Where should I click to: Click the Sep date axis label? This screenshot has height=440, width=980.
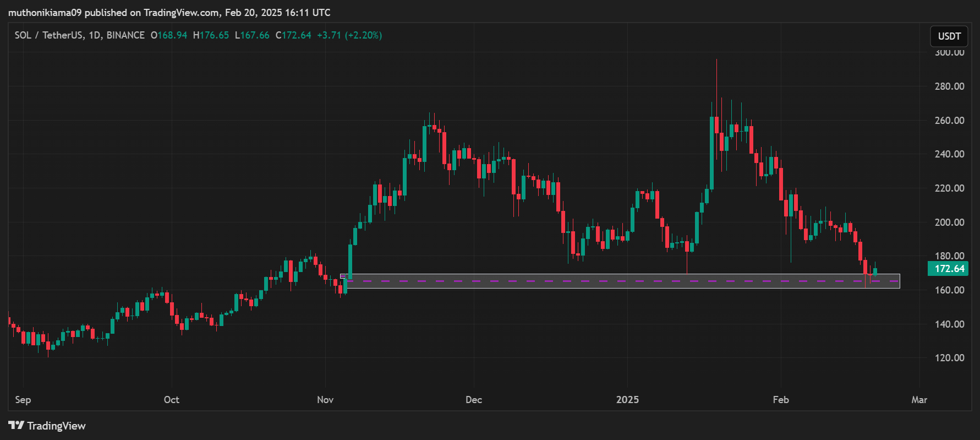pyautogui.click(x=23, y=400)
